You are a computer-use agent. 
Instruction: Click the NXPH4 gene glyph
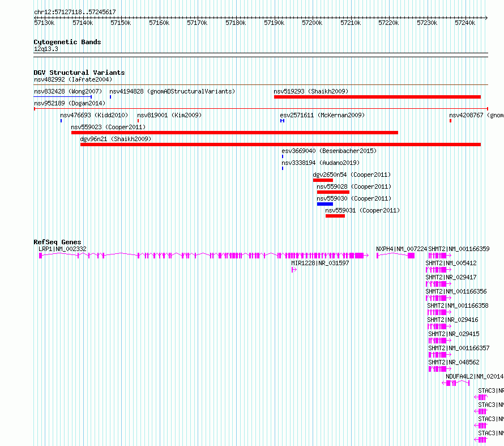point(396,256)
